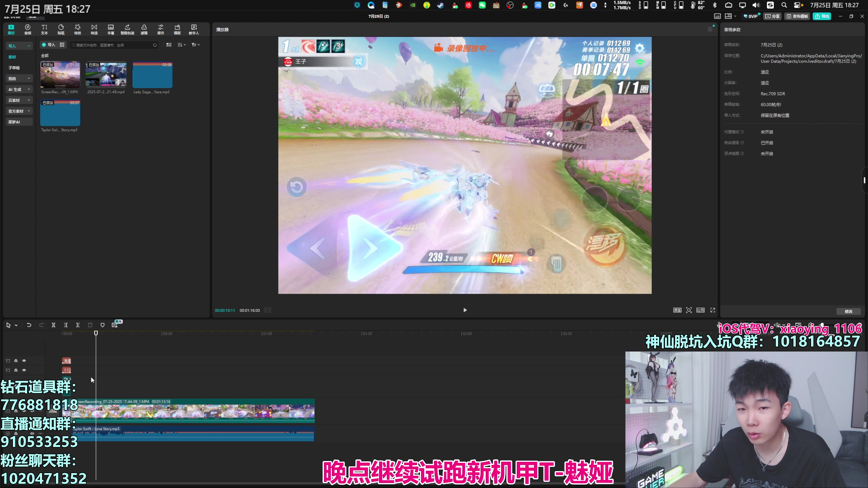Open the media filter dropdown
Screen dimensions: 868x488
tap(196, 45)
